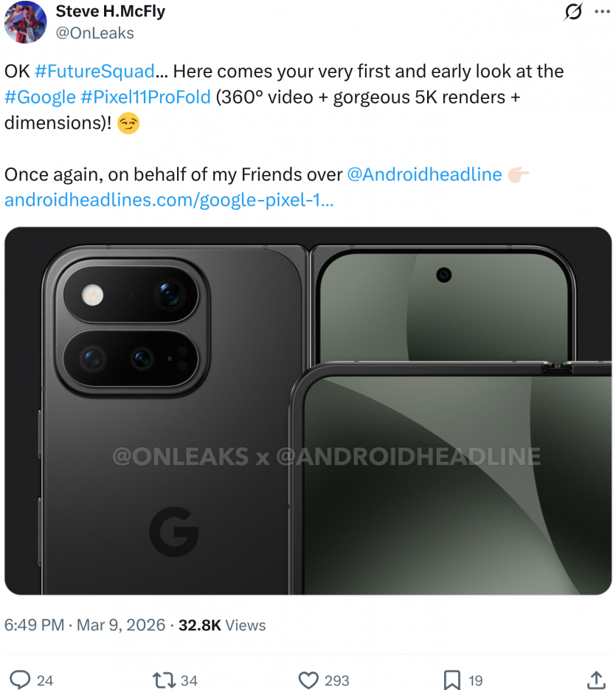Image resolution: width=616 pixels, height=690 pixels.
Task: Bookmark this Pixel 11 Pro Fold post
Action: 451,680
